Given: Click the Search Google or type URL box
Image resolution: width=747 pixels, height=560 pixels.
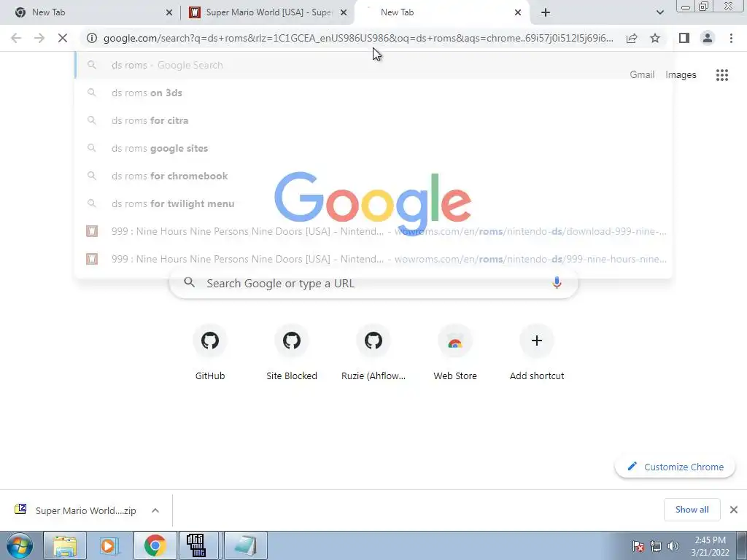Looking at the screenshot, I should pos(373,284).
